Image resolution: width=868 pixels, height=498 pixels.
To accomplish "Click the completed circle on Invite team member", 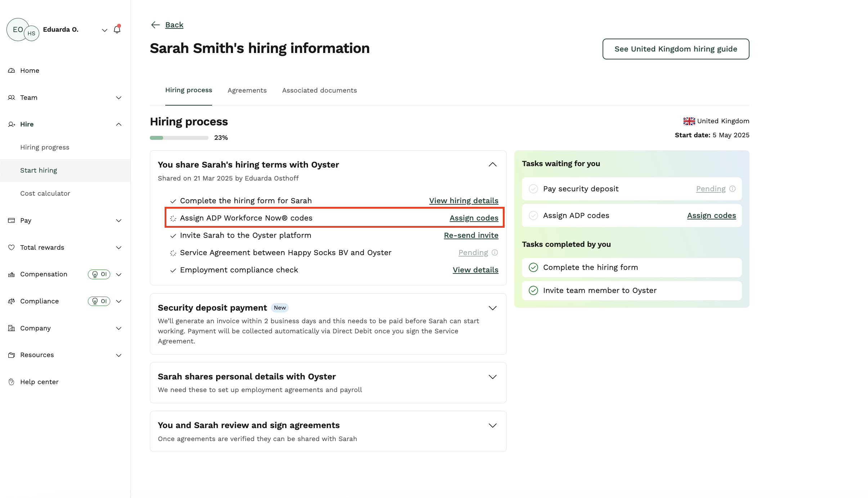I will click(x=533, y=290).
